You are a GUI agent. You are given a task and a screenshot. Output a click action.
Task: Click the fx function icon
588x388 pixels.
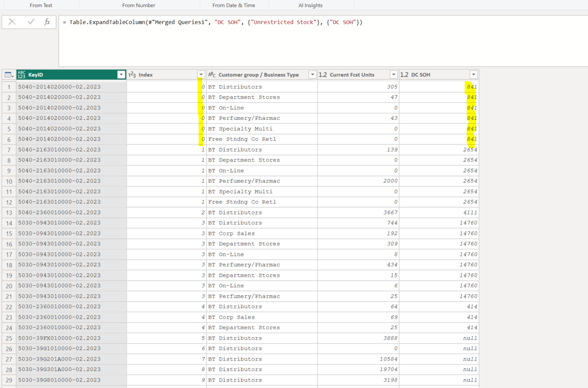[47, 22]
